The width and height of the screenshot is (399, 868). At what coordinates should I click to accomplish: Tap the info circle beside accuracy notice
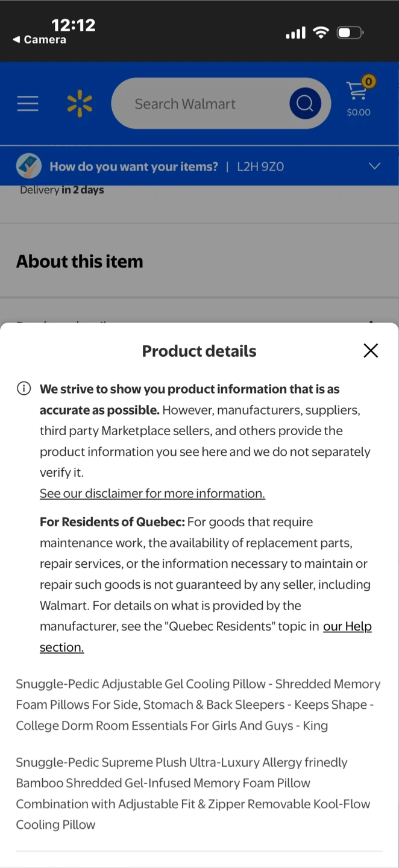pos(24,389)
